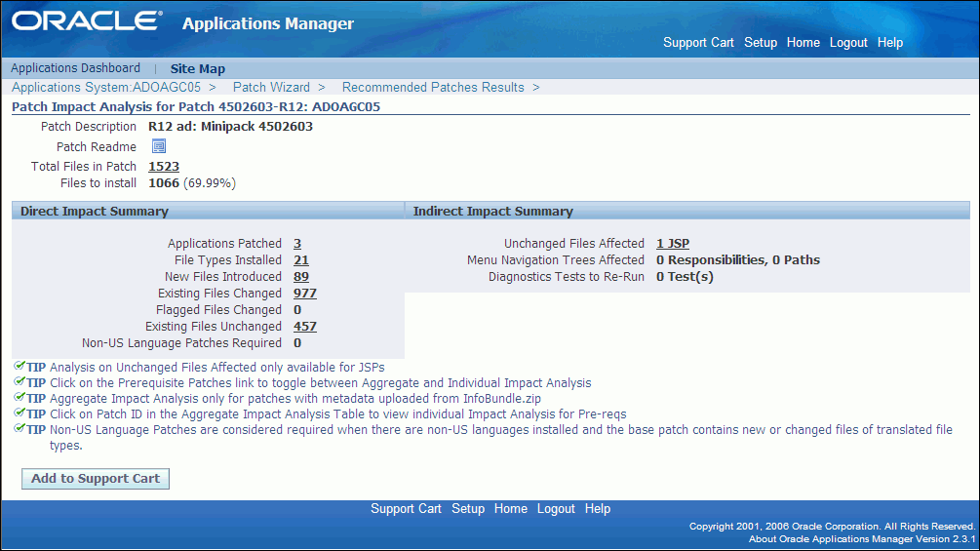Click Flagged Files Changed label

218,310
